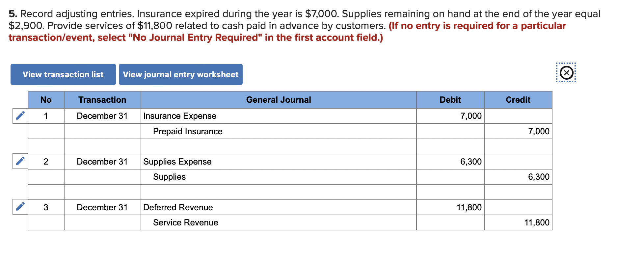644x260 pixels.
Task: Click the December 31 date for transaction 1
Action: click(x=102, y=116)
